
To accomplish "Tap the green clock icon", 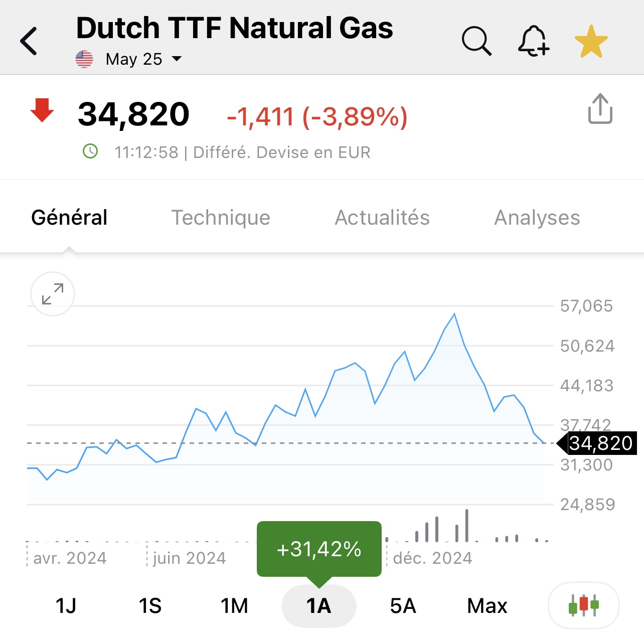I will (90, 151).
